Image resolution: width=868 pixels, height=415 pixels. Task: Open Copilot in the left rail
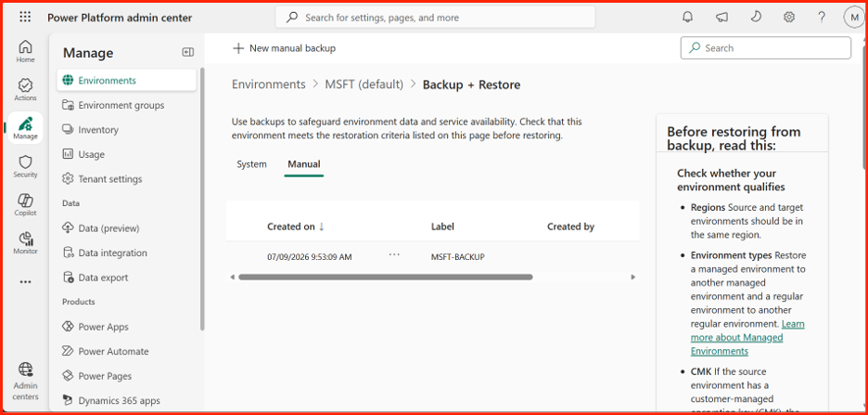(x=25, y=204)
